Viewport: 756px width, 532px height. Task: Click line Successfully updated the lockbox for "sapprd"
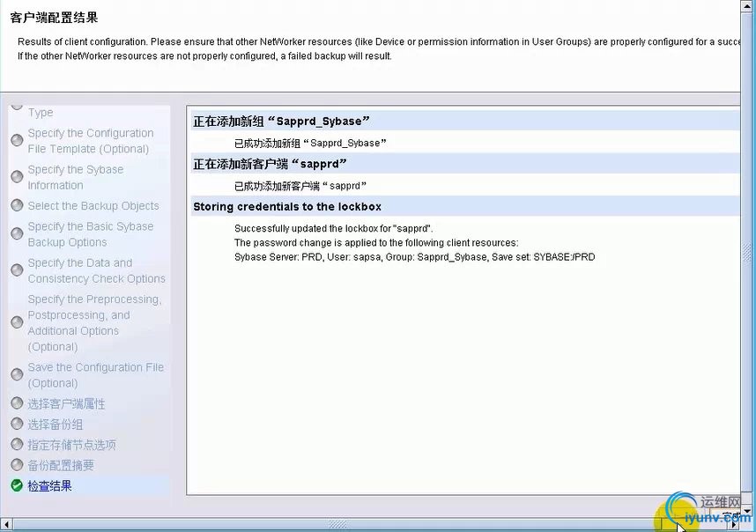[x=334, y=228]
